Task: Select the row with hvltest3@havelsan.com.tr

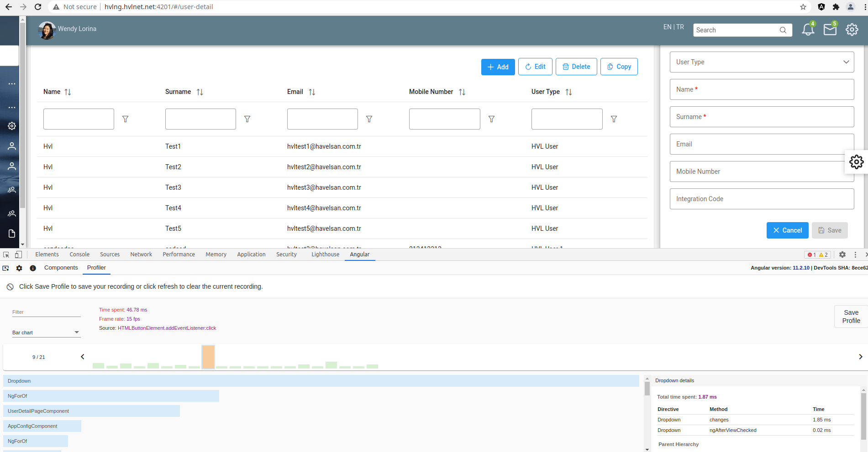Action: (x=342, y=187)
